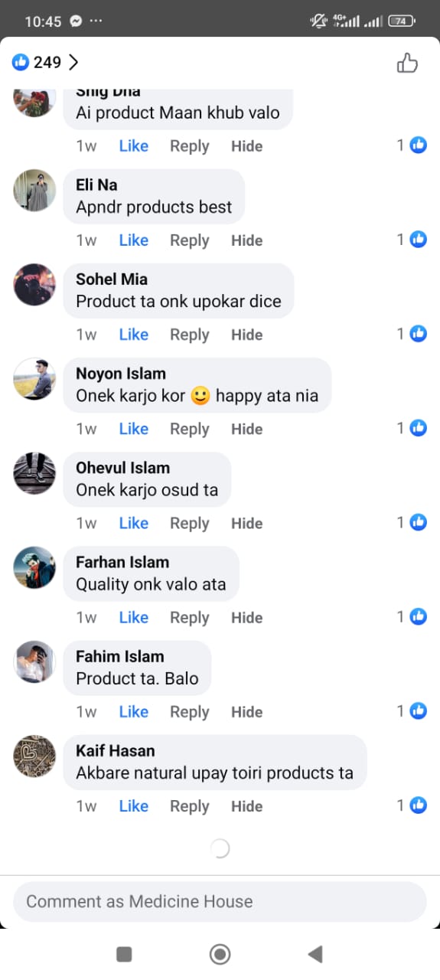Open Sohel Mia's profile avatar
Image resolution: width=440 pixels, height=980 pixels.
pyautogui.click(x=34, y=285)
